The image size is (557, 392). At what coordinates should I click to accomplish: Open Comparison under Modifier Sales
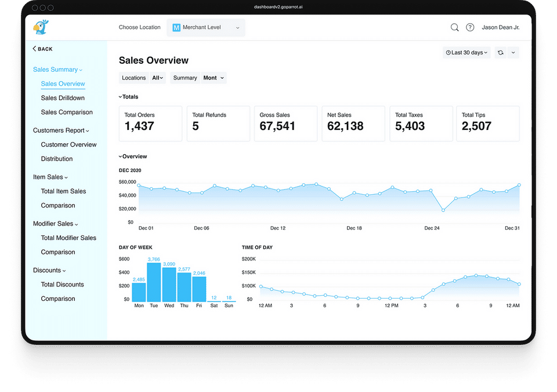(58, 252)
